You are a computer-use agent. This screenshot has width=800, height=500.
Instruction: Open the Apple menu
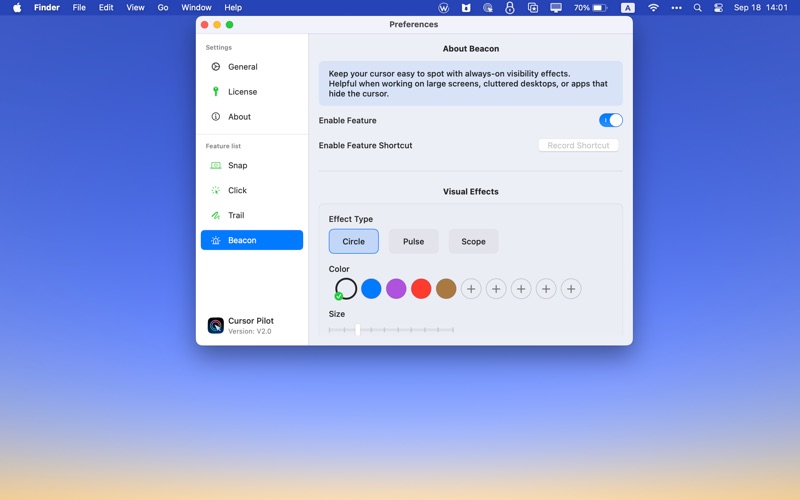pos(17,8)
